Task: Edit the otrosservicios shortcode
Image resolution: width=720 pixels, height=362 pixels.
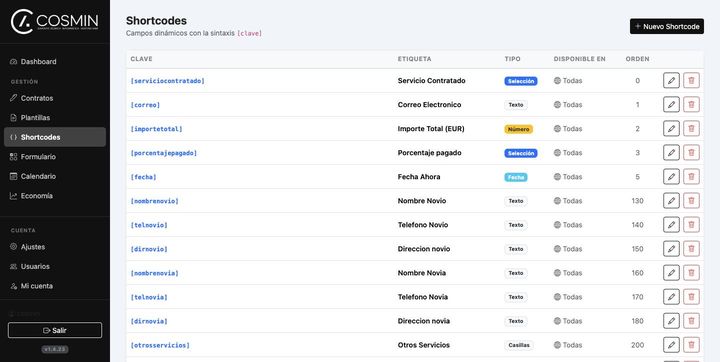Action: 671,345
